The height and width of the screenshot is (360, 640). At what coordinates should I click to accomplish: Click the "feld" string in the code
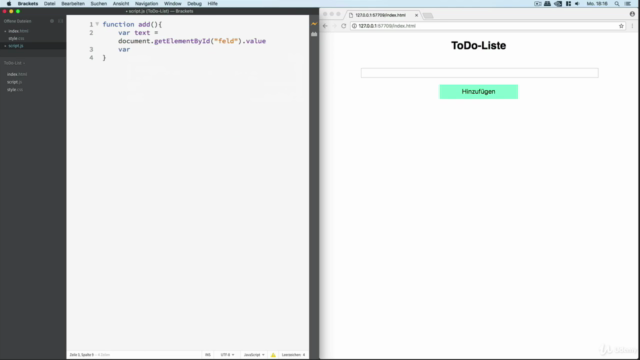tap(226, 41)
